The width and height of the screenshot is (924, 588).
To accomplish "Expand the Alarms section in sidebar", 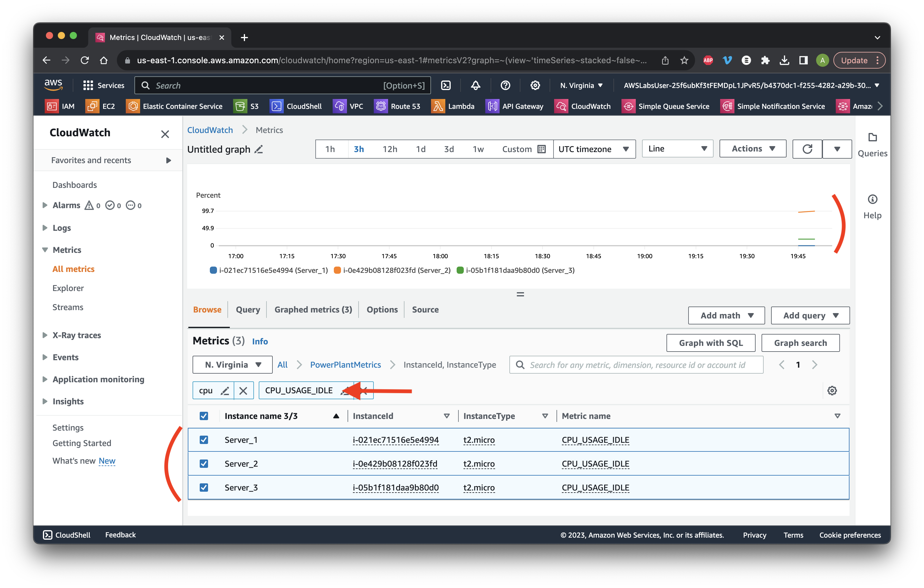I will tap(45, 205).
